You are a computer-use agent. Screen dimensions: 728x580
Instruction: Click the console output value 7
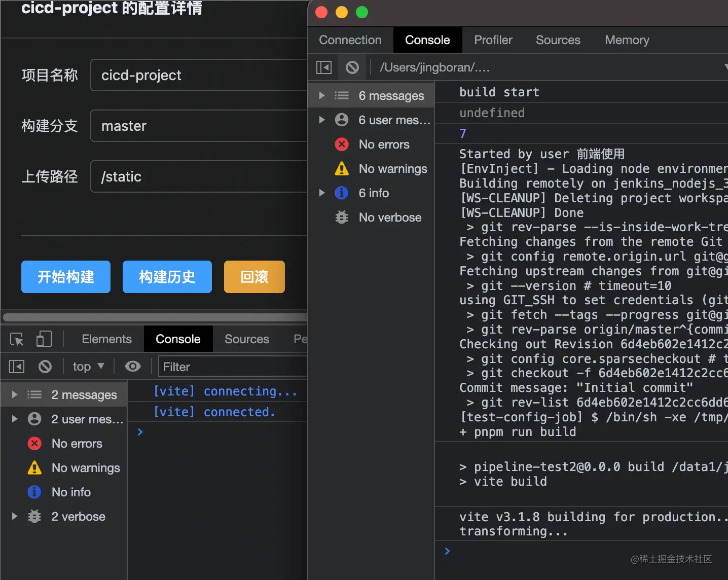(463, 133)
